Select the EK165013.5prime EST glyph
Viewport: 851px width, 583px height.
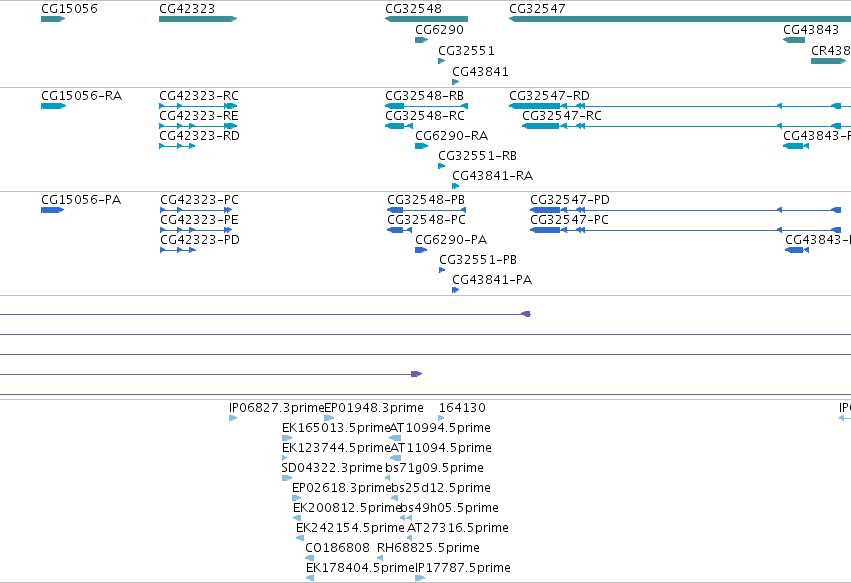287,438
